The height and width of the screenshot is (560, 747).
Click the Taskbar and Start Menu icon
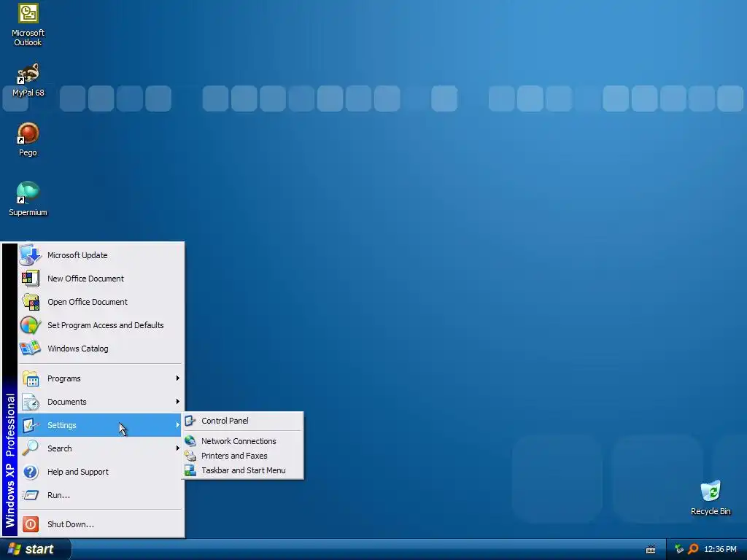pyautogui.click(x=190, y=470)
